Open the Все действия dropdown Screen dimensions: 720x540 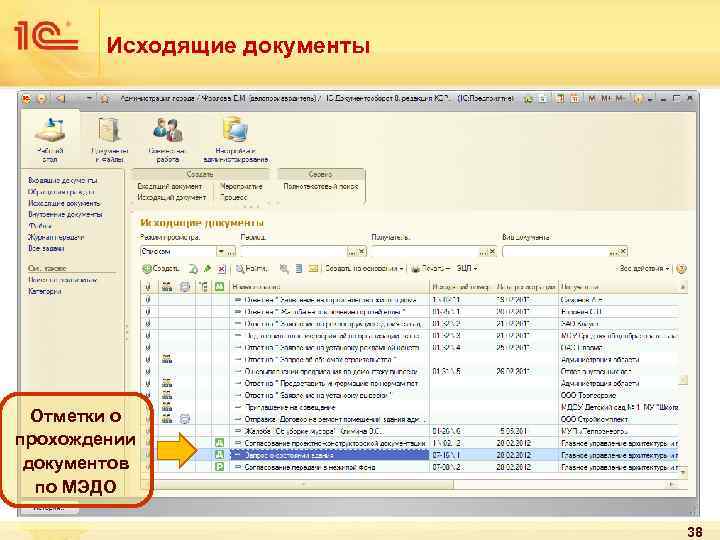pyautogui.click(x=643, y=269)
